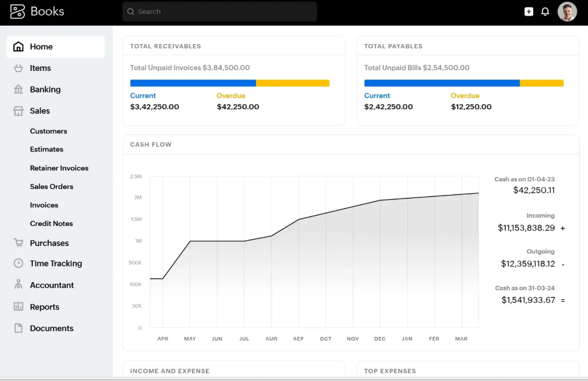
Task: Click the Total Receivables progress bar
Action: [x=229, y=83]
